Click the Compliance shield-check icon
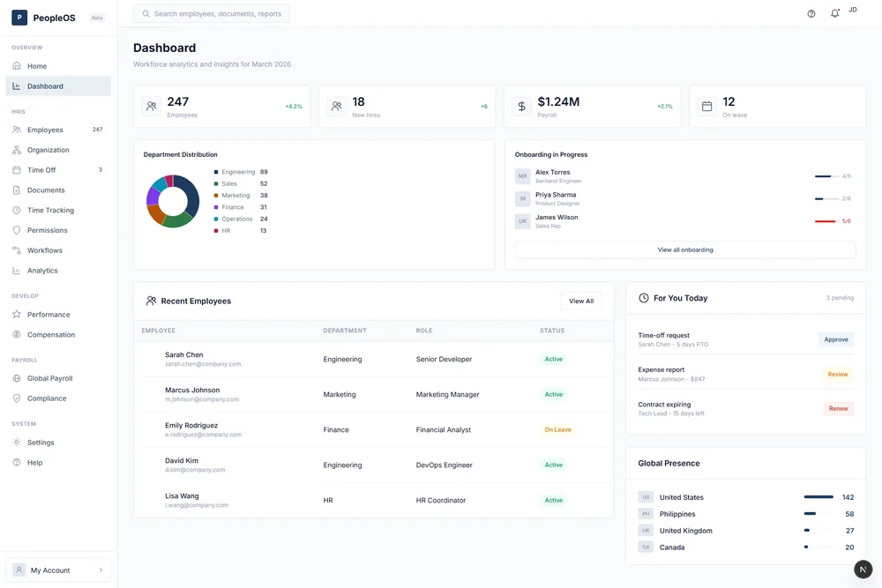 17,398
